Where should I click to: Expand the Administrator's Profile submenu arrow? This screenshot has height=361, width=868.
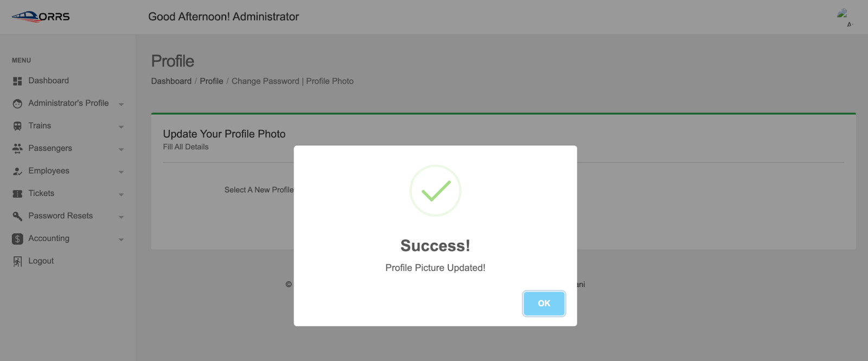point(121,104)
